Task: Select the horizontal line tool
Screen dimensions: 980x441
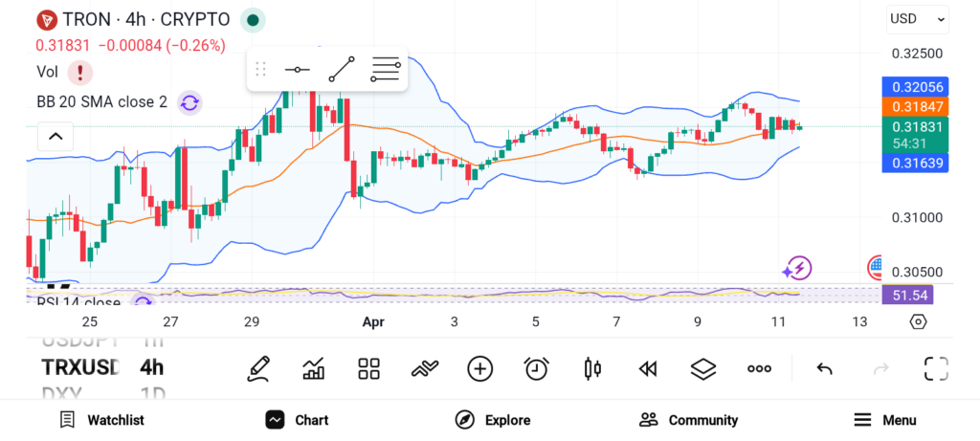Action: (x=298, y=70)
